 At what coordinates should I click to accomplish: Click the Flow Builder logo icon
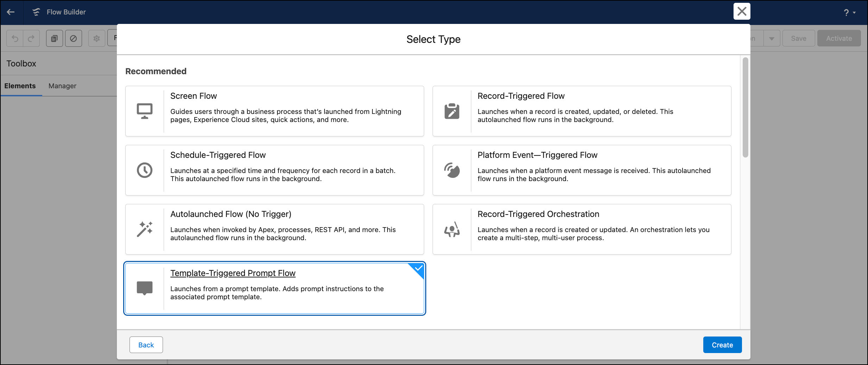pyautogui.click(x=36, y=12)
